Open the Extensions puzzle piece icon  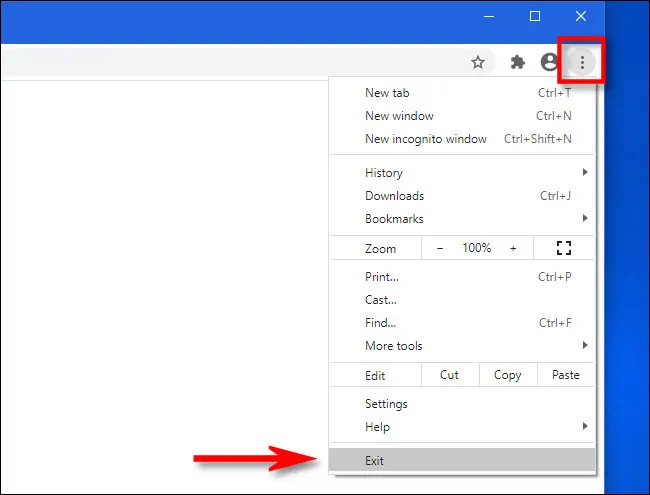click(x=517, y=62)
